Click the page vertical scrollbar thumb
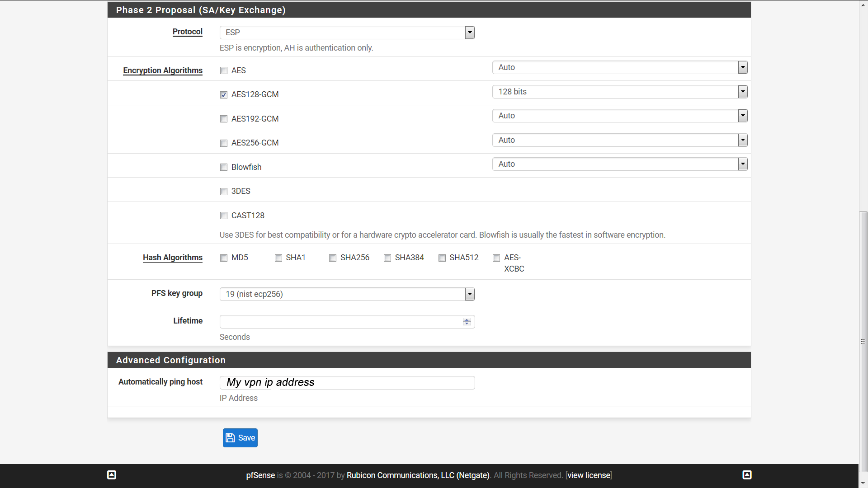Screen dimensions: 868x488 coord(863,341)
